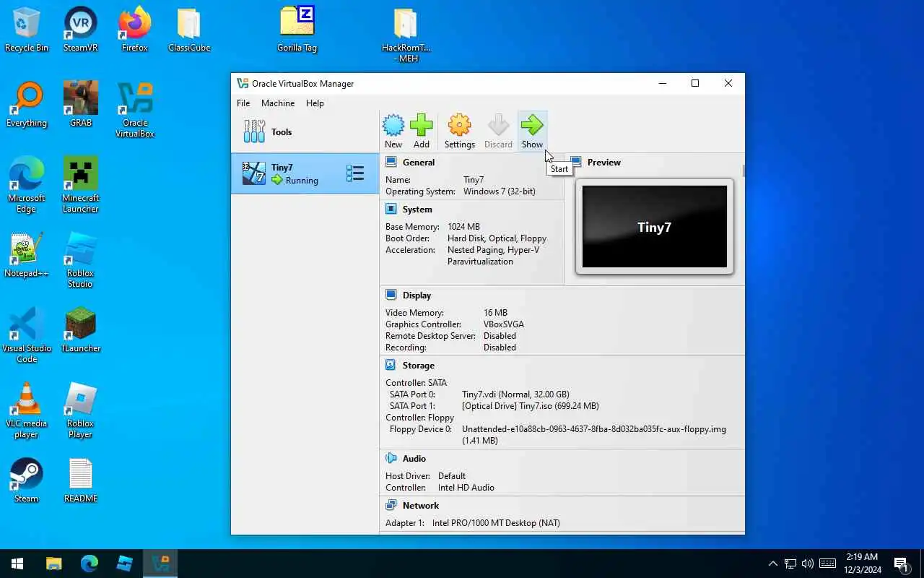Select the GRAB desktop shortcut
The height and width of the screenshot is (578, 924).
pos(81,105)
